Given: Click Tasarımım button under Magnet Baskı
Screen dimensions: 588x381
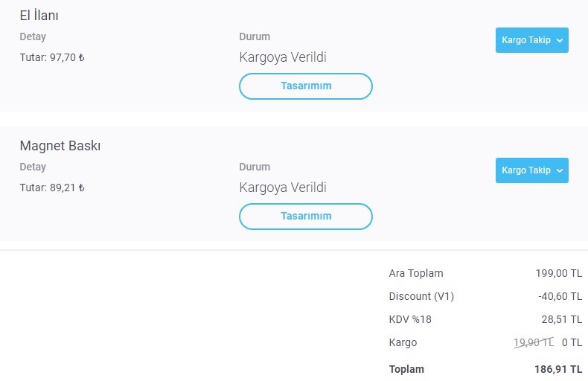Looking at the screenshot, I should click(306, 217).
